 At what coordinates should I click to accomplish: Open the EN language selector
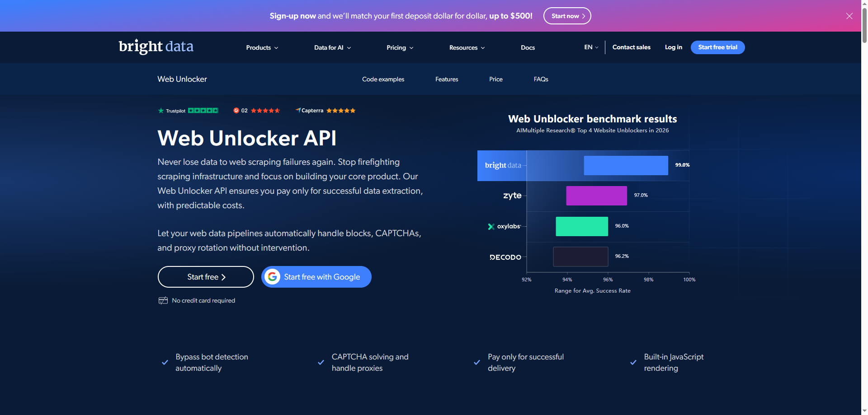[591, 47]
